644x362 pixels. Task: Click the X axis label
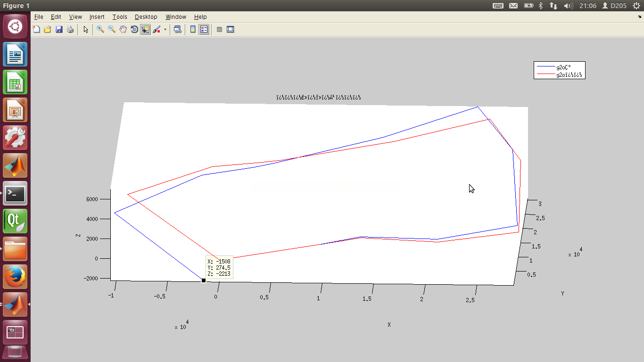[389, 324]
